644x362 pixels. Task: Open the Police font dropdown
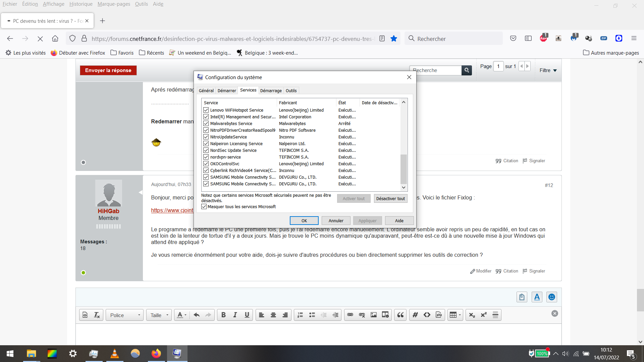[x=125, y=315]
